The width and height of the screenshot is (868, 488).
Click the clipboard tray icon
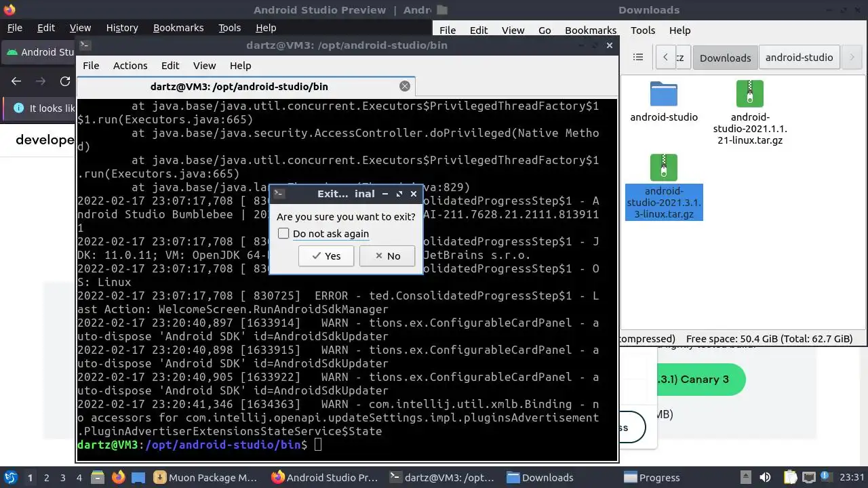789,477
